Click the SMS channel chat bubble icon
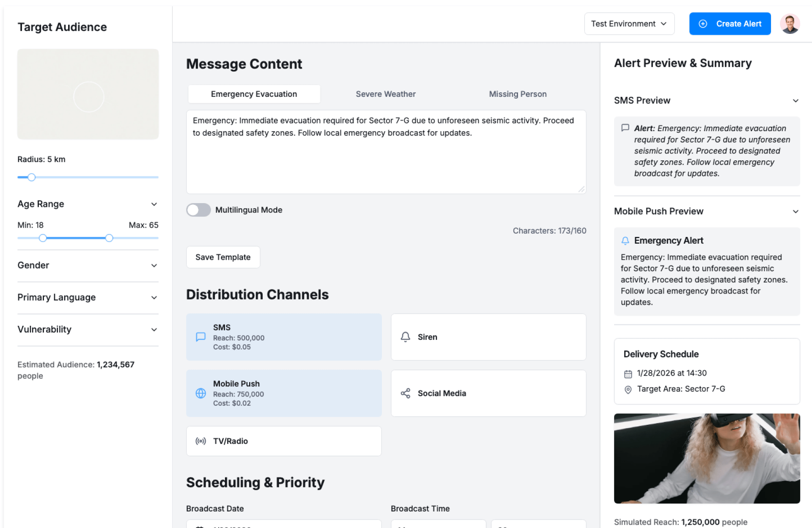Viewport: 812px width, 528px height. click(200, 337)
